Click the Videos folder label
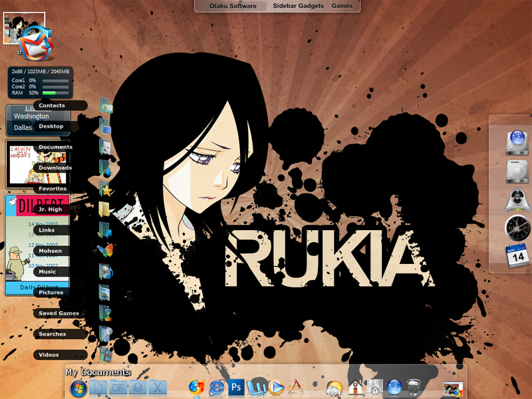 (x=49, y=355)
